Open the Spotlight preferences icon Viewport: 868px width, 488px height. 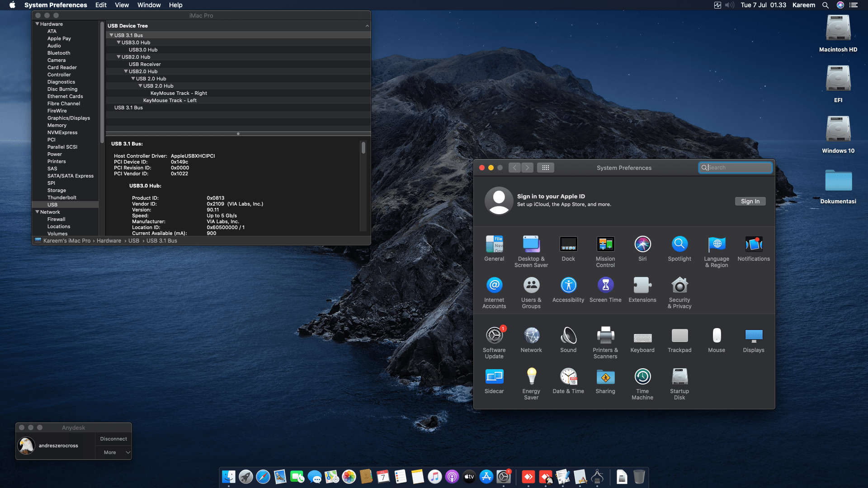coord(679,244)
